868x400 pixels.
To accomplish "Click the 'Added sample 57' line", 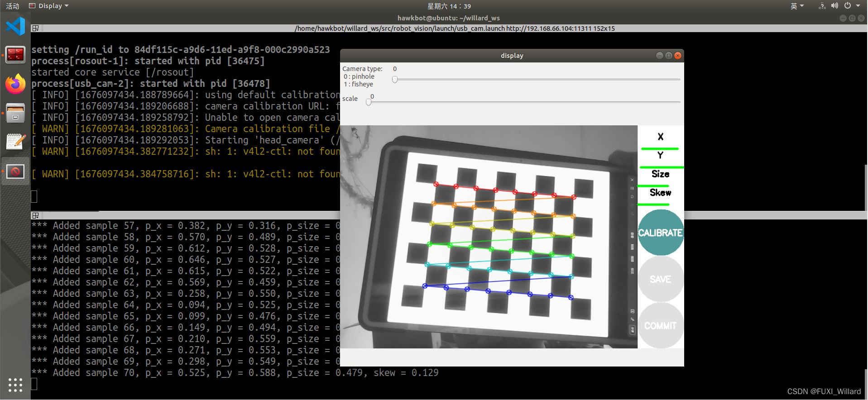I will tap(186, 226).
